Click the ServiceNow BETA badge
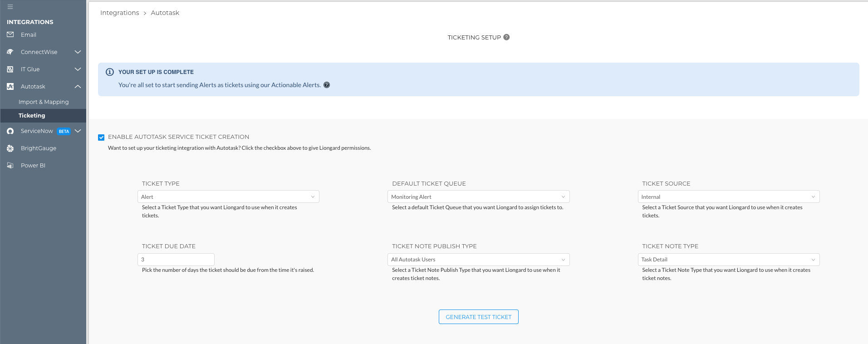 click(x=64, y=131)
